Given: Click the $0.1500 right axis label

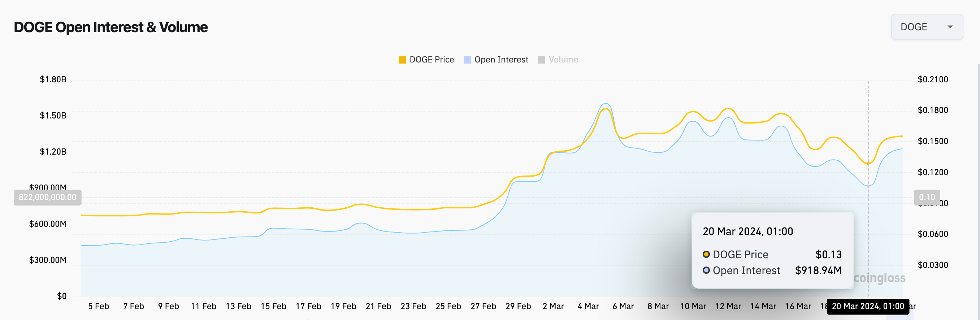Looking at the screenshot, I should tap(932, 141).
